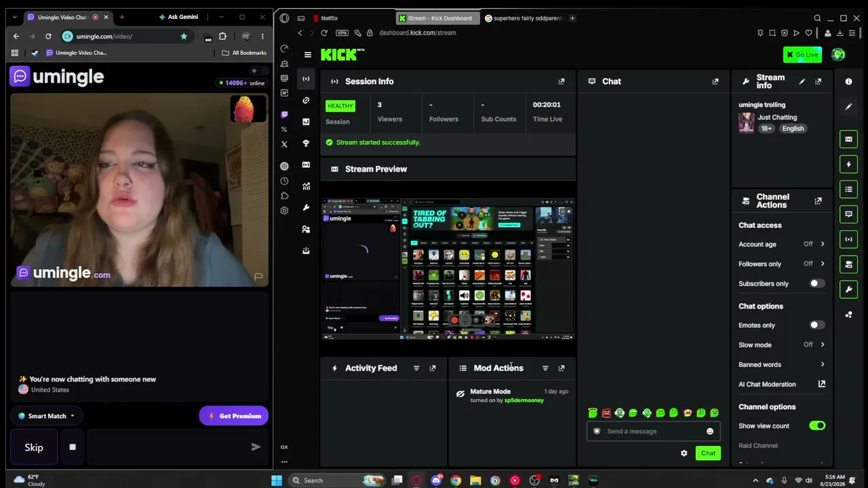Open Chrome extensions puzzle icon
The image size is (868, 488).
(x=222, y=36)
